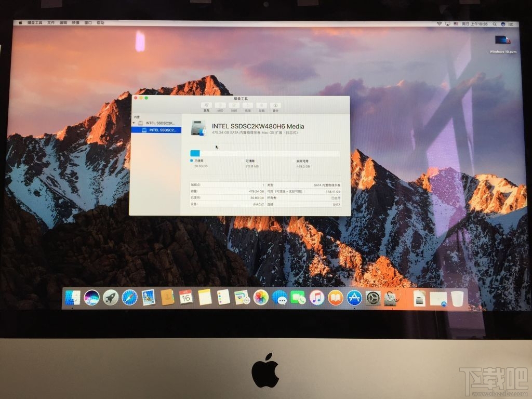
Task: Click the disk0s2 device value
Action: coord(258,204)
